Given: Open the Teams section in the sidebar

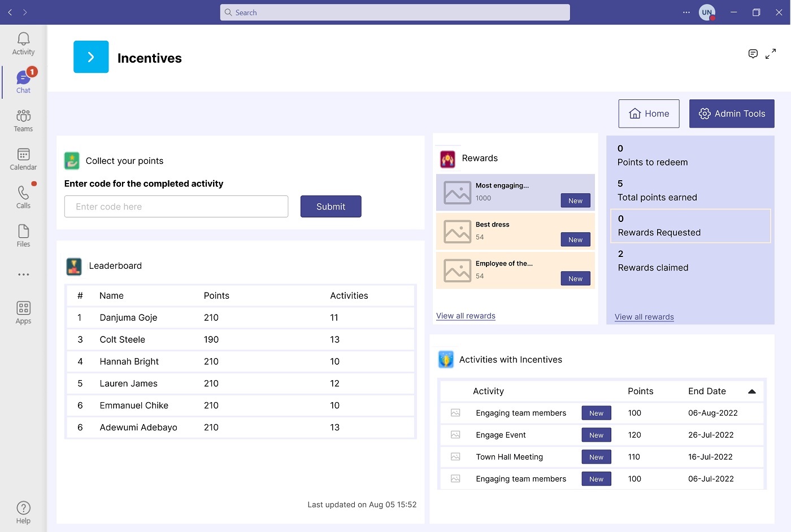Looking at the screenshot, I should (23, 120).
